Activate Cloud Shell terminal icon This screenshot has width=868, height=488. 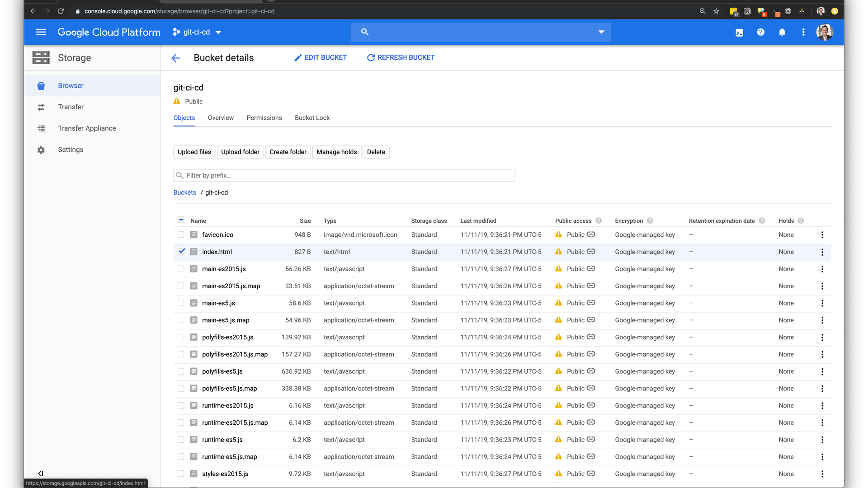point(739,33)
